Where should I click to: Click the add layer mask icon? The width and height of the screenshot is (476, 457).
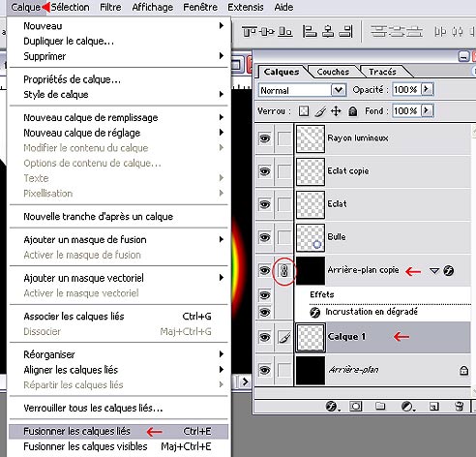356,406
